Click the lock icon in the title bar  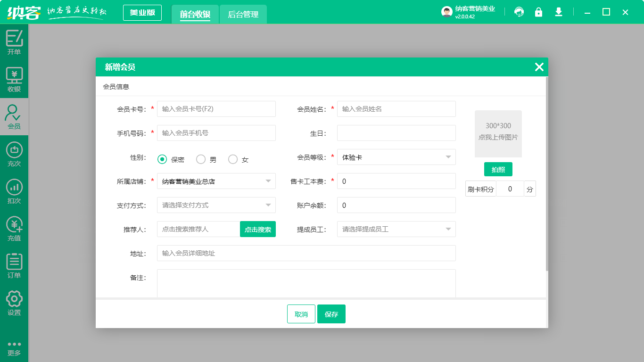click(538, 12)
